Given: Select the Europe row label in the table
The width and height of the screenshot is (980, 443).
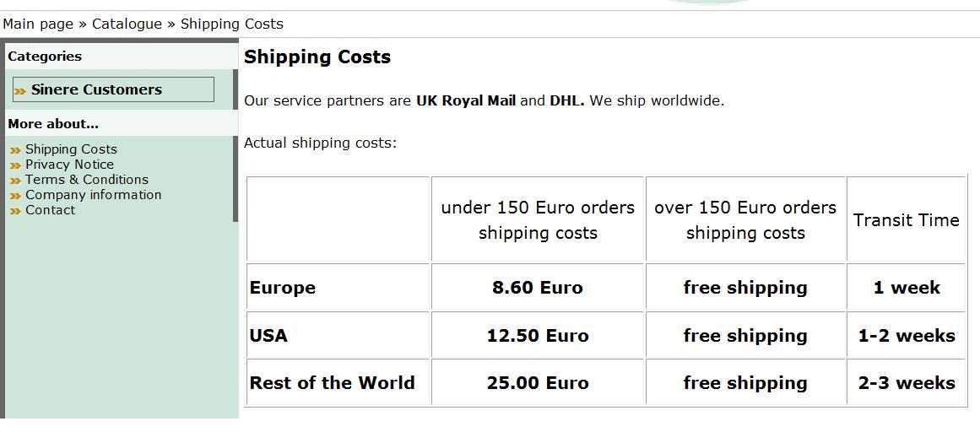Looking at the screenshot, I should point(283,288).
